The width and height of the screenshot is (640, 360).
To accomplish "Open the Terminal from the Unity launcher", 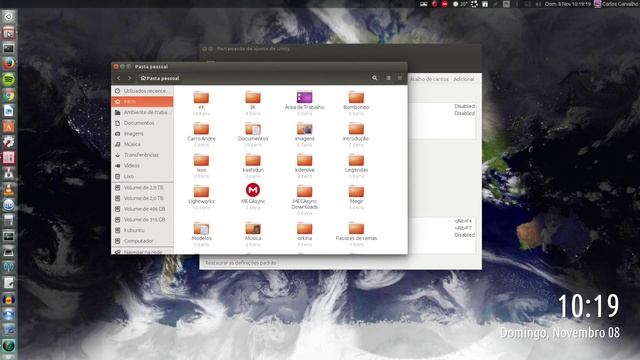I will click(9, 48).
